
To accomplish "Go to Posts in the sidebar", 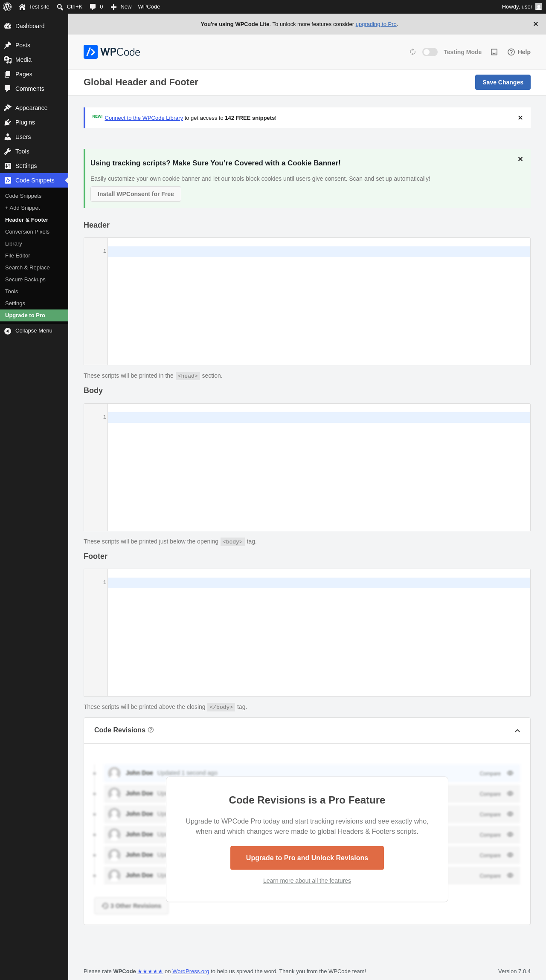I will pyautogui.click(x=34, y=45).
